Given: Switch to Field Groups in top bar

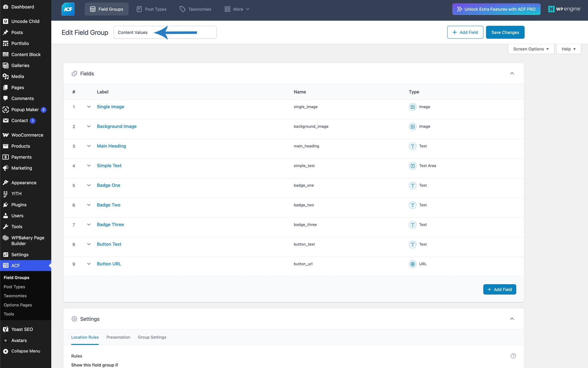Looking at the screenshot, I should click(x=107, y=9).
